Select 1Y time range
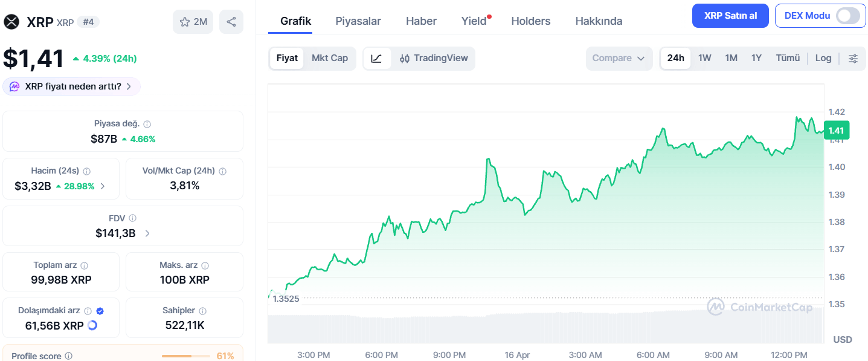The image size is (868, 361). [x=756, y=58]
